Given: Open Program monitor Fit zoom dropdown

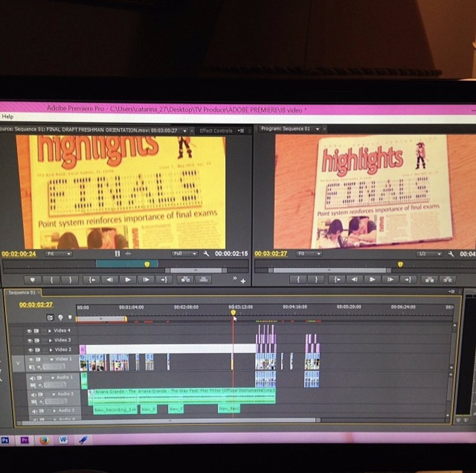Looking at the screenshot, I should [x=309, y=254].
